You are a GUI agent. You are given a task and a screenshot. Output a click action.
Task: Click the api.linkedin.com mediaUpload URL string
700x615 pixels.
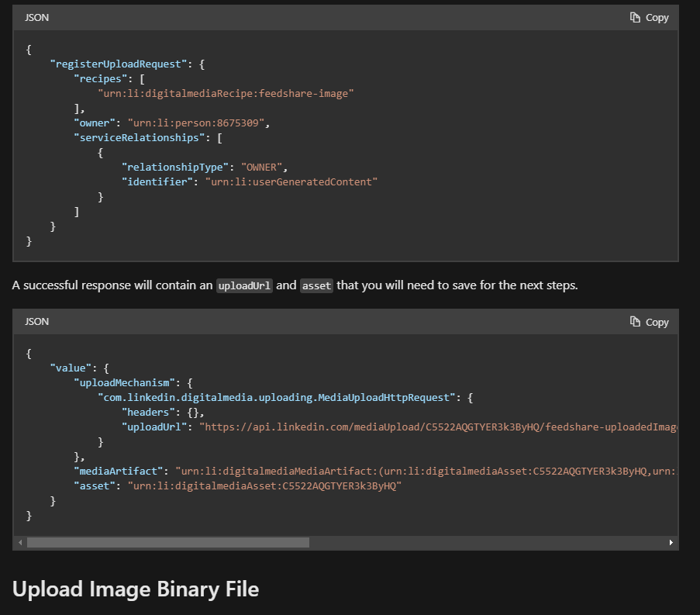click(x=439, y=427)
